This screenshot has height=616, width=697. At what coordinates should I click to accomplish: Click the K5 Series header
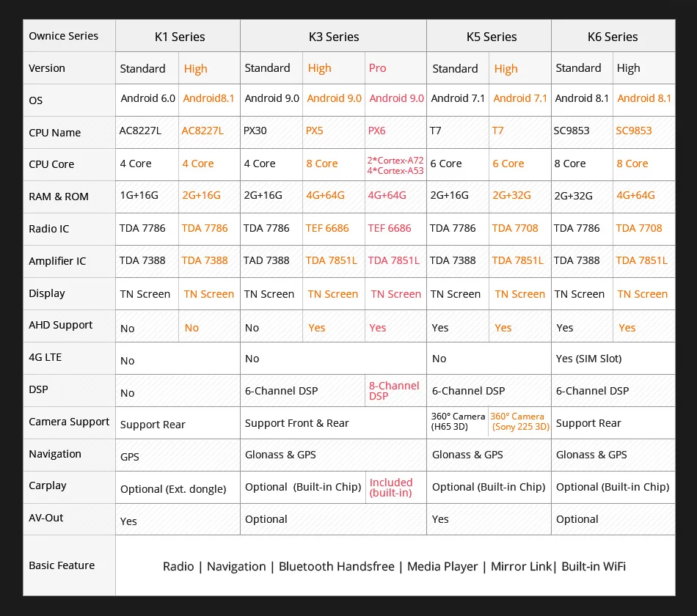pyautogui.click(x=489, y=36)
